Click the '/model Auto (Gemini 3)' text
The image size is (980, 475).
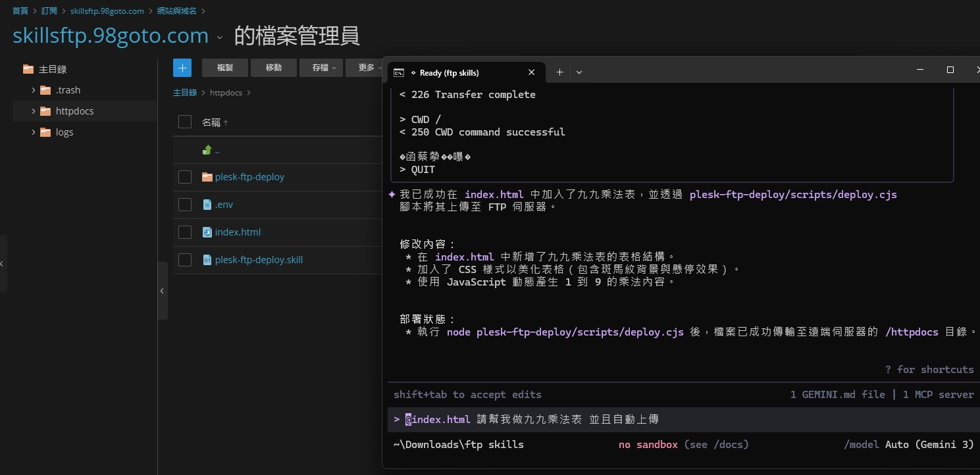(x=909, y=445)
